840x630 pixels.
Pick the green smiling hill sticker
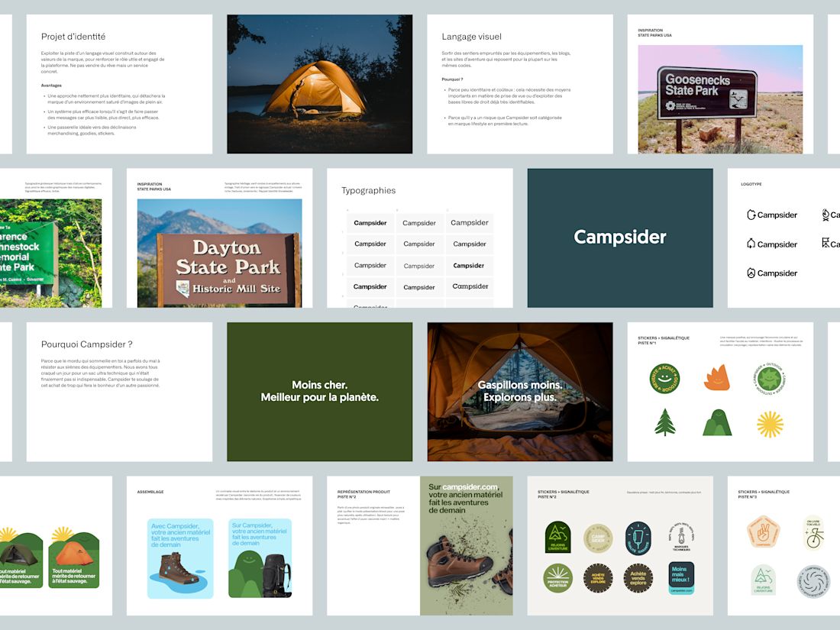pyautogui.click(x=717, y=423)
